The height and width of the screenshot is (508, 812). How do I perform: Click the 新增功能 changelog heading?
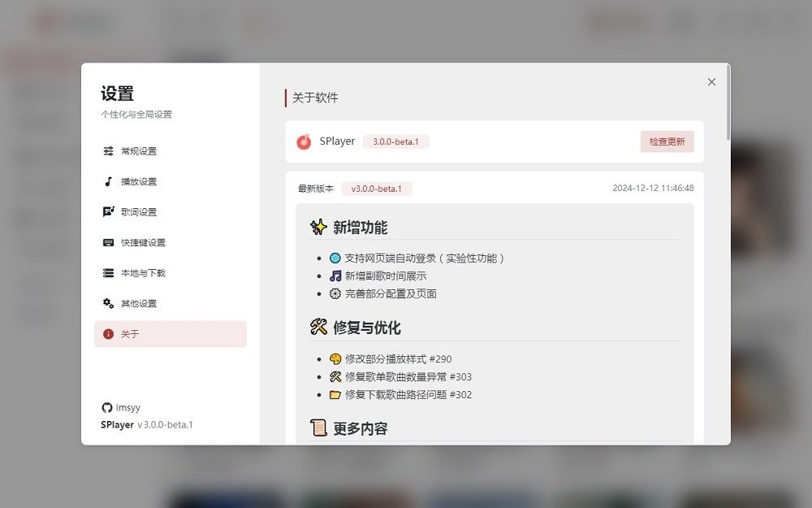360,228
